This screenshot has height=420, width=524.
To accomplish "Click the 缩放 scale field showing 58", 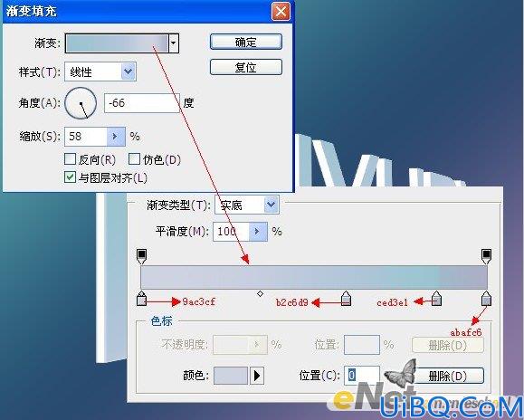I will click(x=86, y=137).
